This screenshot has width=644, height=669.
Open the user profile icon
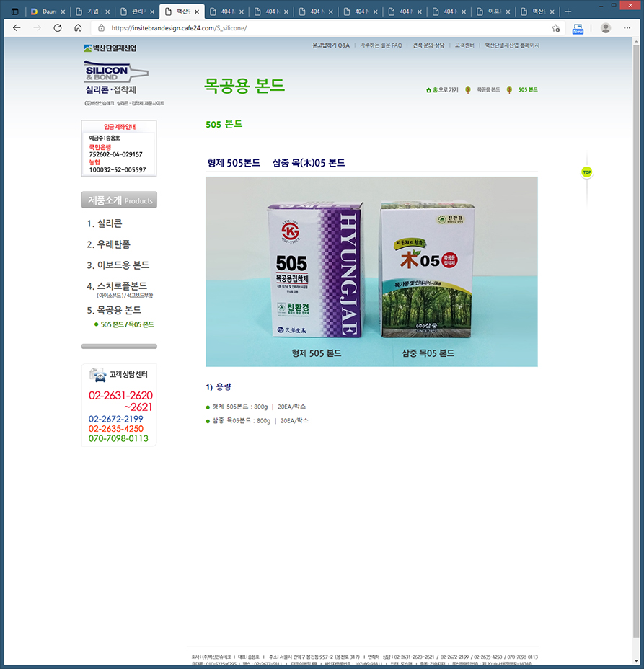click(605, 28)
